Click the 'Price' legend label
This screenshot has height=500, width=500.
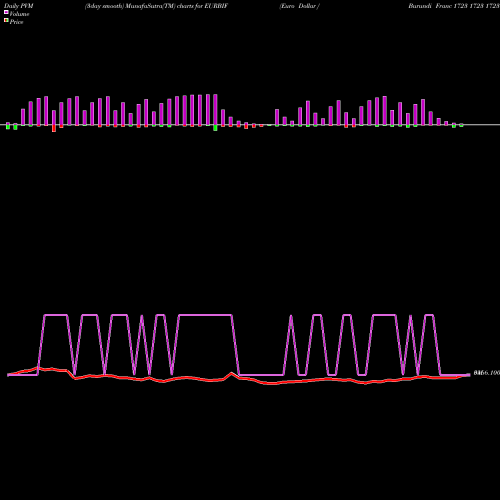click(16, 22)
